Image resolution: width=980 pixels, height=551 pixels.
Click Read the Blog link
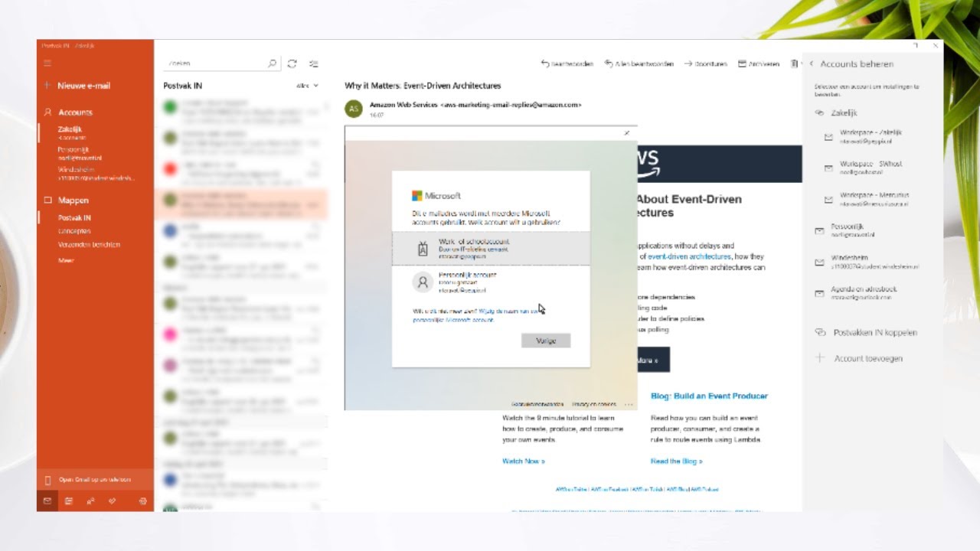677,461
